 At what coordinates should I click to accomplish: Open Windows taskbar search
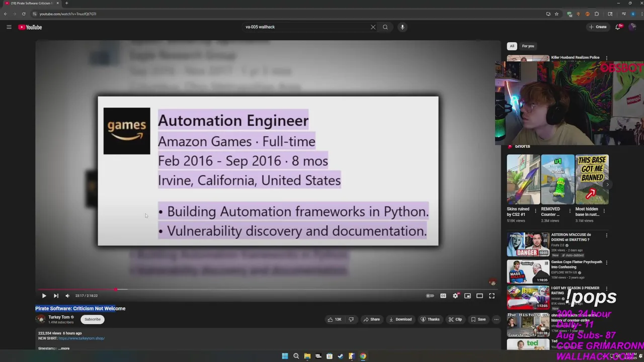[296, 356]
